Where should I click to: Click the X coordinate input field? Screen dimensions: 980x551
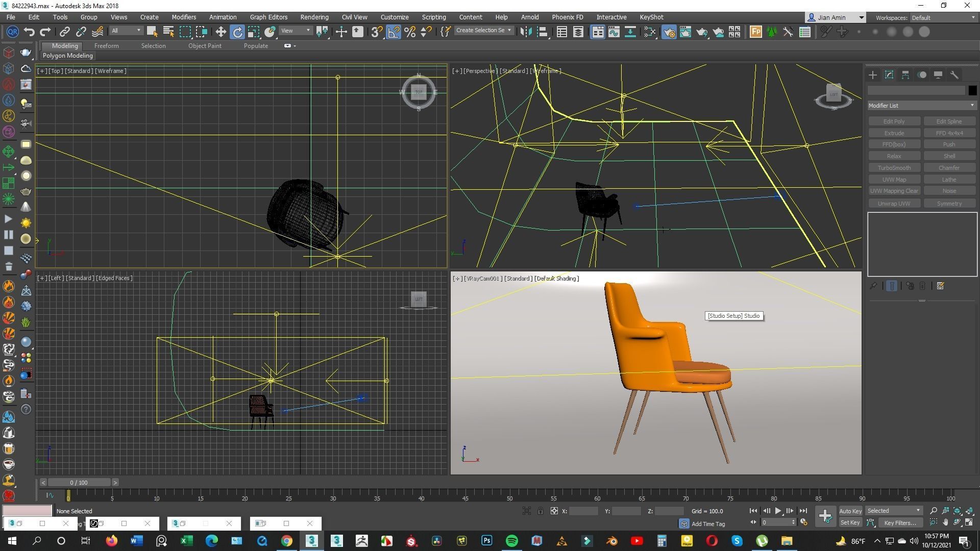point(583,511)
